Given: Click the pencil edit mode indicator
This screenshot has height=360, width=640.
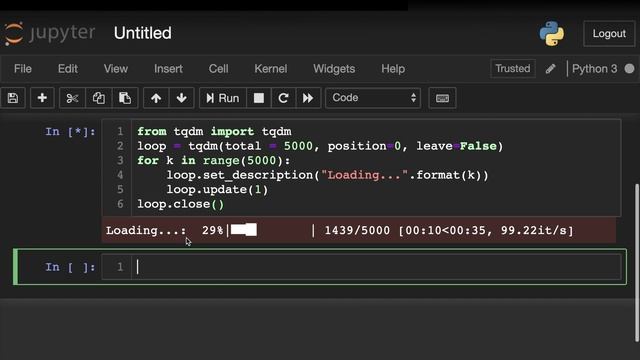Looking at the screenshot, I should tap(551, 69).
